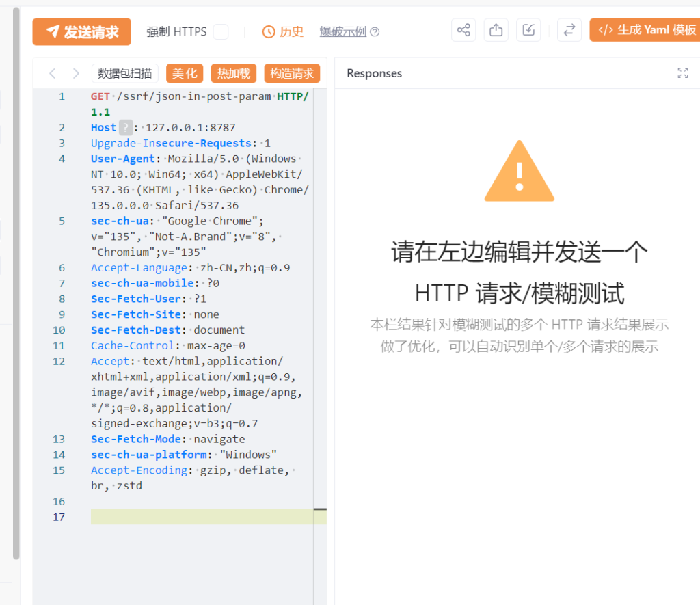Click the 热加载 hot reload button
This screenshot has height=605, width=700.
point(233,73)
